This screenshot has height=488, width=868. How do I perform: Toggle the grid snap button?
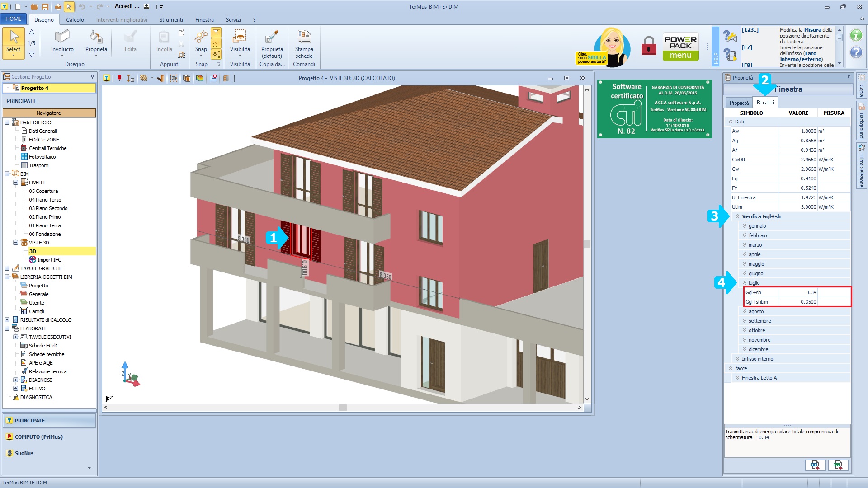pyautogui.click(x=217, y=55)
